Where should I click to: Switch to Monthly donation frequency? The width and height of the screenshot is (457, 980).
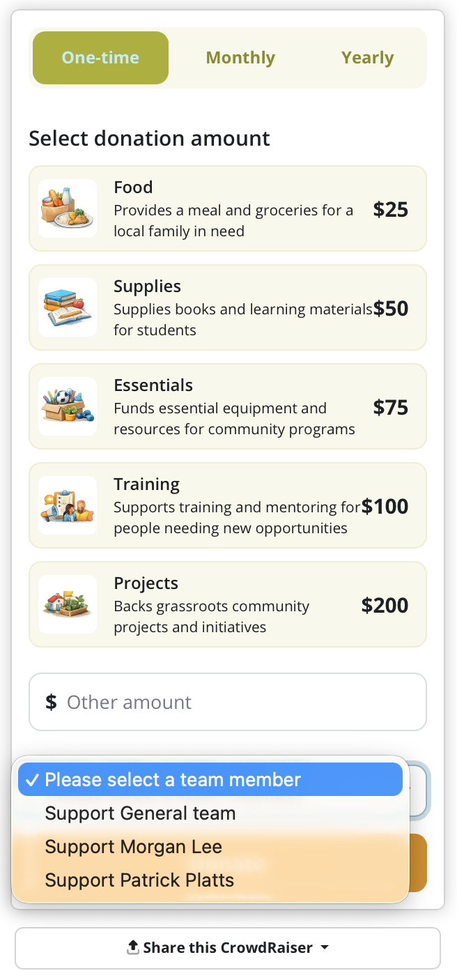pyautogui.click(x=240, y=58)
